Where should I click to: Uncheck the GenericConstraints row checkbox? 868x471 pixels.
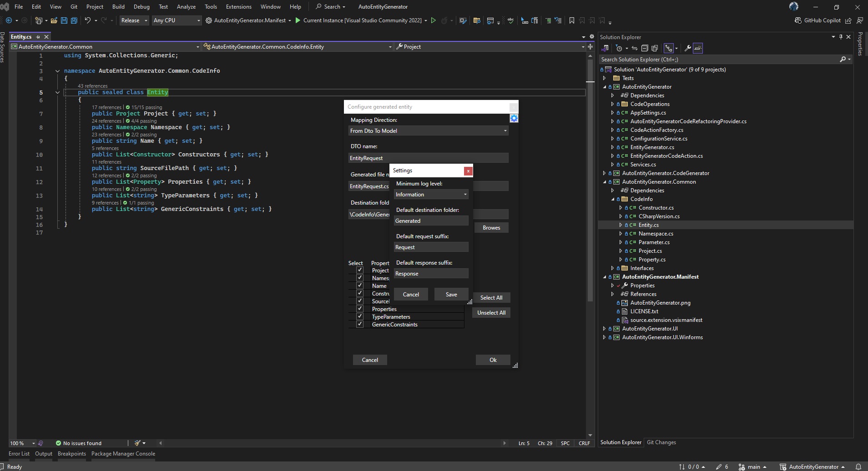pyautogui.click(x=360, y=324)
